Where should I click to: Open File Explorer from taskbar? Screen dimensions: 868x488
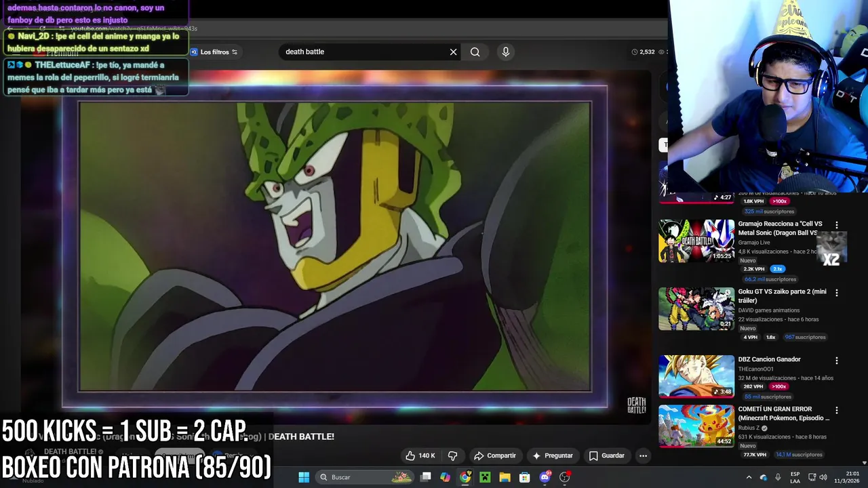coord(505,477)
